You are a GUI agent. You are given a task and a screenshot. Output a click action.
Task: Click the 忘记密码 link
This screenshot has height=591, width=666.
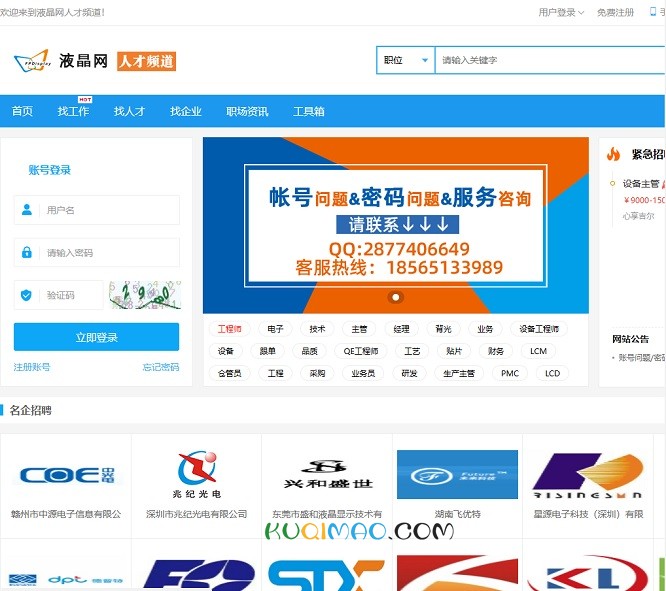161,367
